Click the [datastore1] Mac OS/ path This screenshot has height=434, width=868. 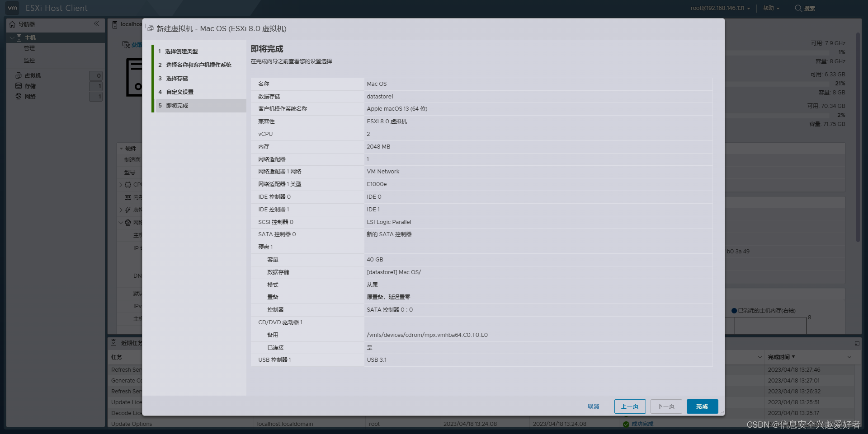pyautogui.click(x=394, y=272)
